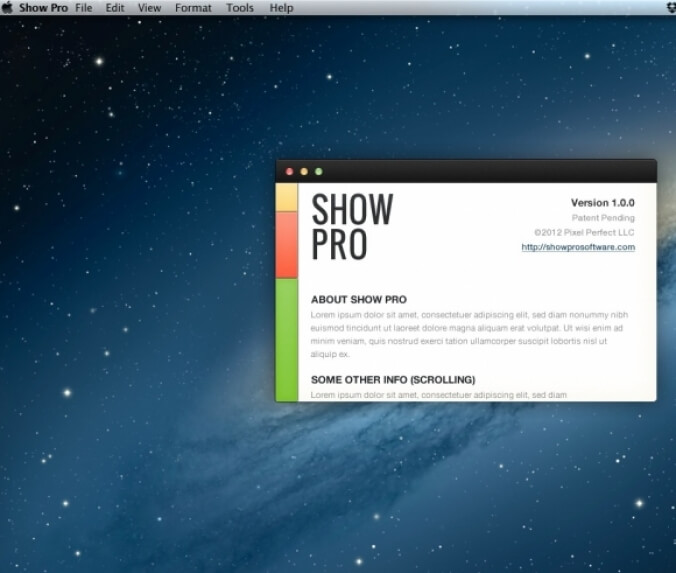The height and width of the screenshot is (573, 676).
Task: Zoom the About window with green button
Action: tap(319, 172)
